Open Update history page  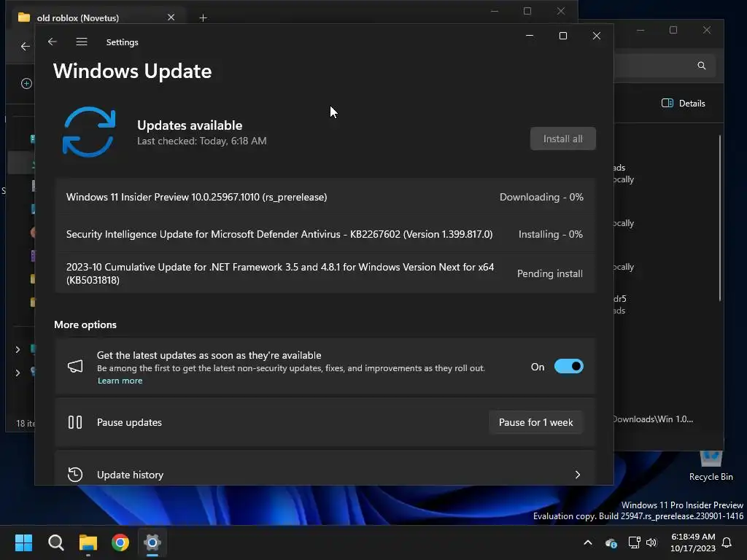pyautogui.click(x=325, y=469)
